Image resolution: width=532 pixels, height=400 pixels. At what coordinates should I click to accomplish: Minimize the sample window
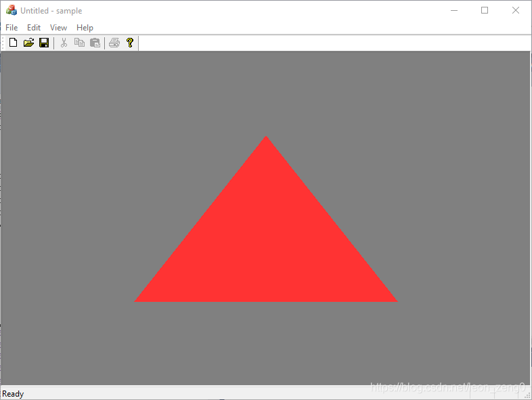454,11
